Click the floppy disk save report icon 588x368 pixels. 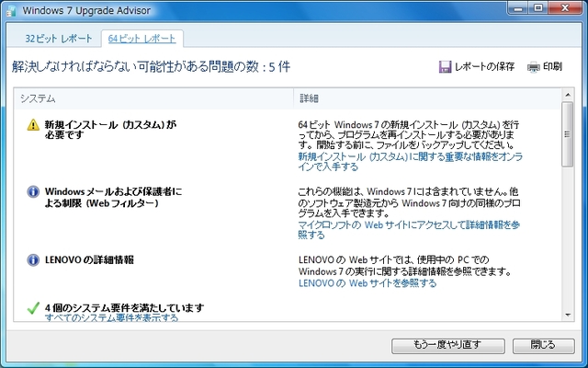point(445,67)
